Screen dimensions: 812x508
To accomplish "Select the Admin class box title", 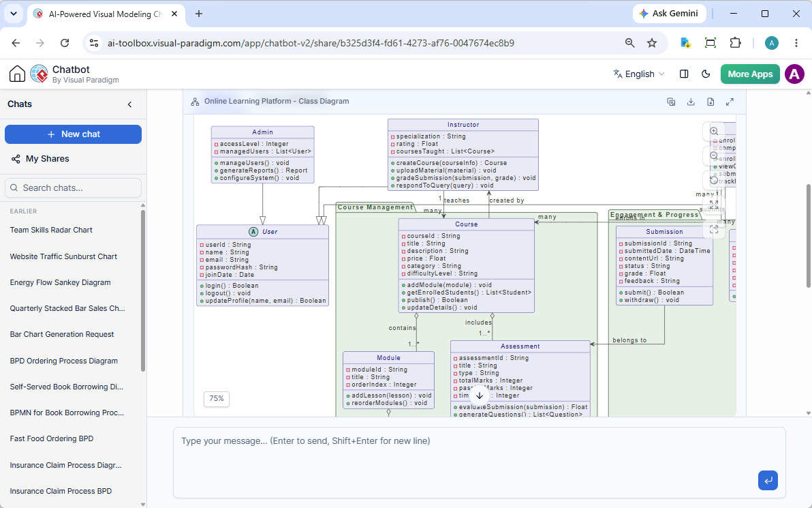I will coord(262,132).
